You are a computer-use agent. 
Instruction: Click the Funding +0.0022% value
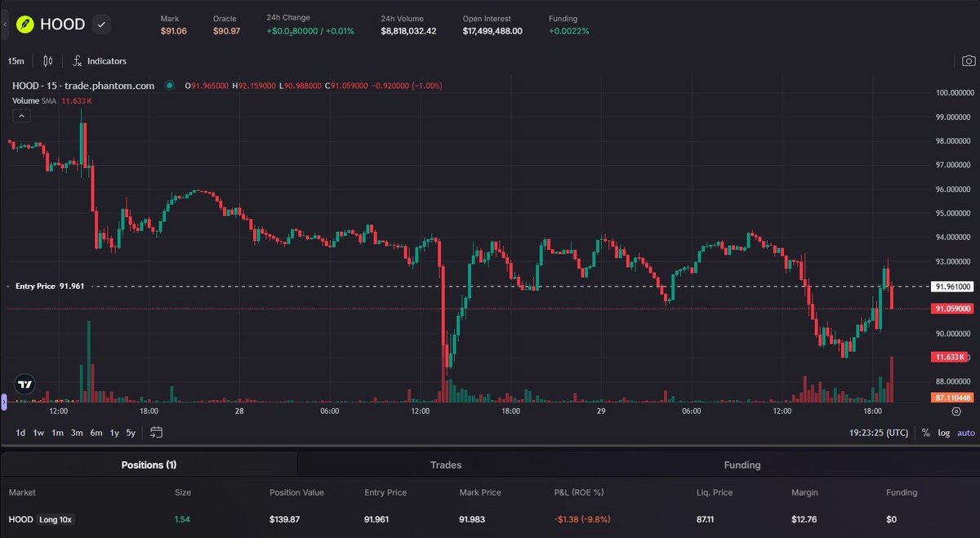[568, 31]
